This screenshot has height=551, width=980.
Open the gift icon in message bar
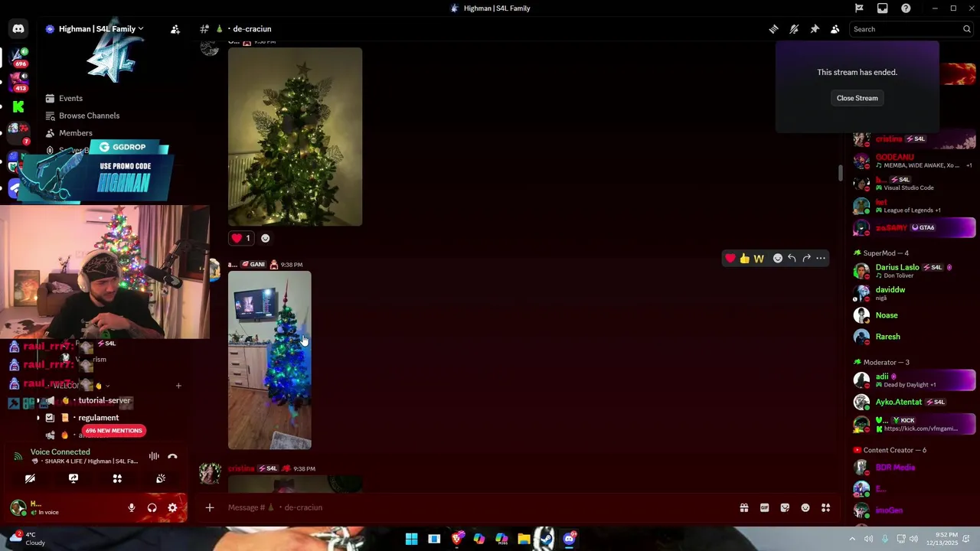click(743, 507)
